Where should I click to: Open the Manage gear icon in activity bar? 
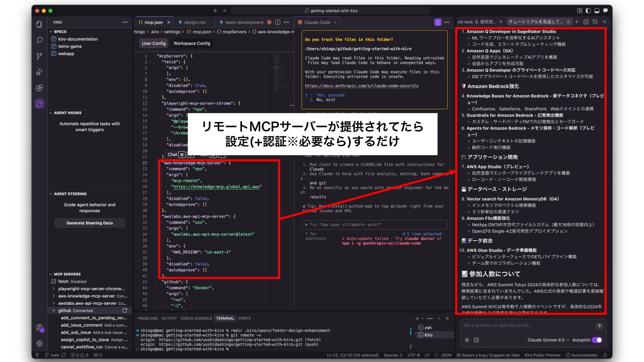pos(39,344)
